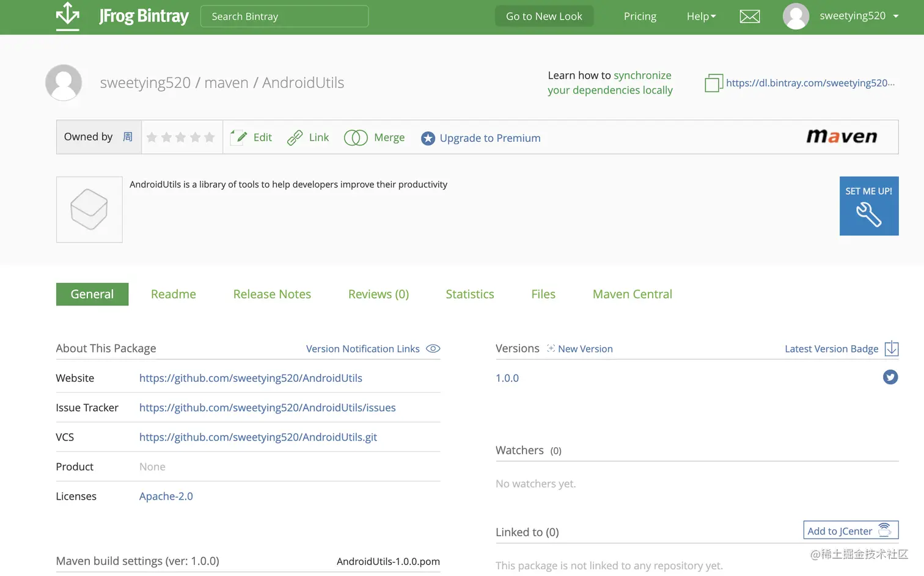Image resolution: width=924 pixels, height=576 pixels.
Task: Click the Merge circles icon
Action: 356,138
